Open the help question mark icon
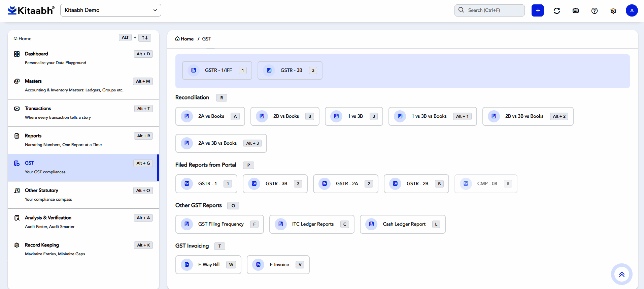 [x=595, y=11]
